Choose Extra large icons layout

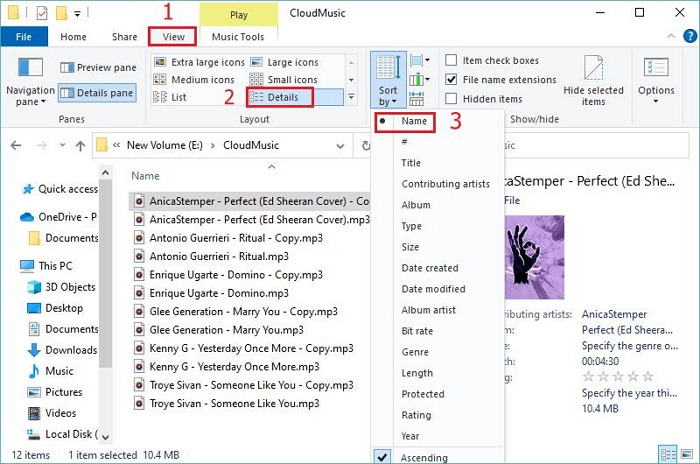coord(199,62)
